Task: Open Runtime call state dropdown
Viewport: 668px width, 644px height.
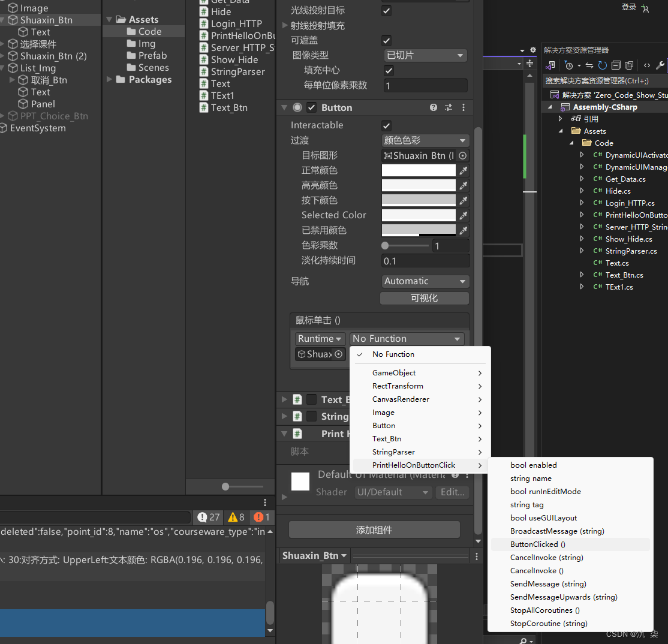Action: click(x=320, y=339)
